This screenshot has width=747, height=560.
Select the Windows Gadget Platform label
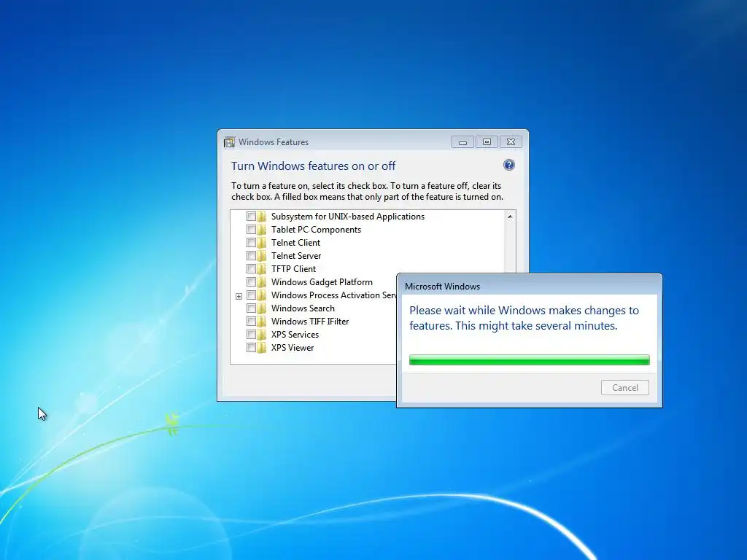coord(322,282)
